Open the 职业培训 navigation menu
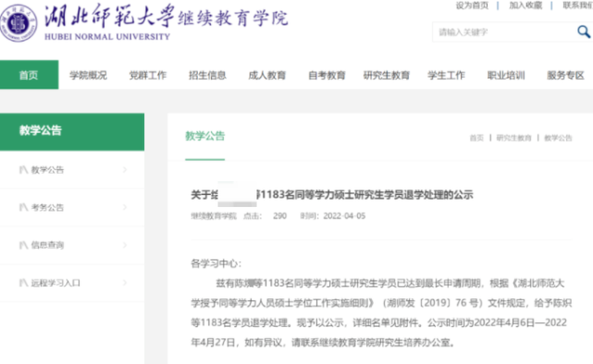 (506, 75)
